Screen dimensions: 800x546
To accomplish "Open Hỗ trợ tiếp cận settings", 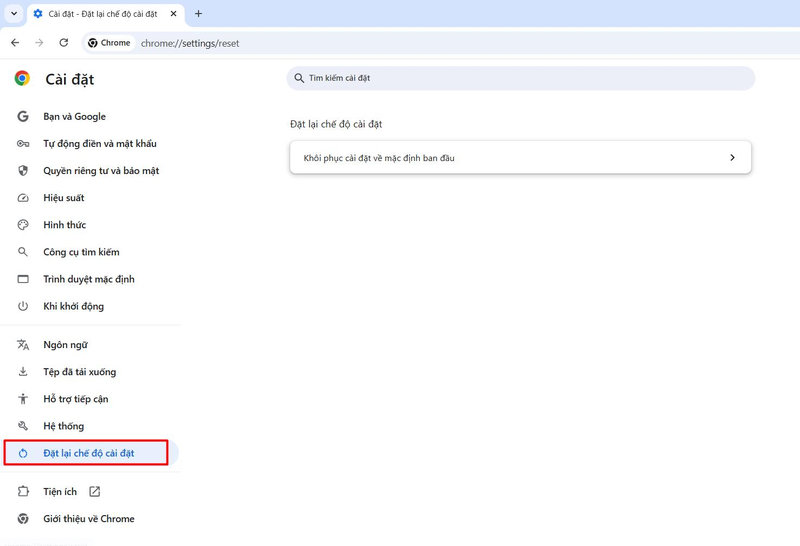I will [x=76, y=399].
